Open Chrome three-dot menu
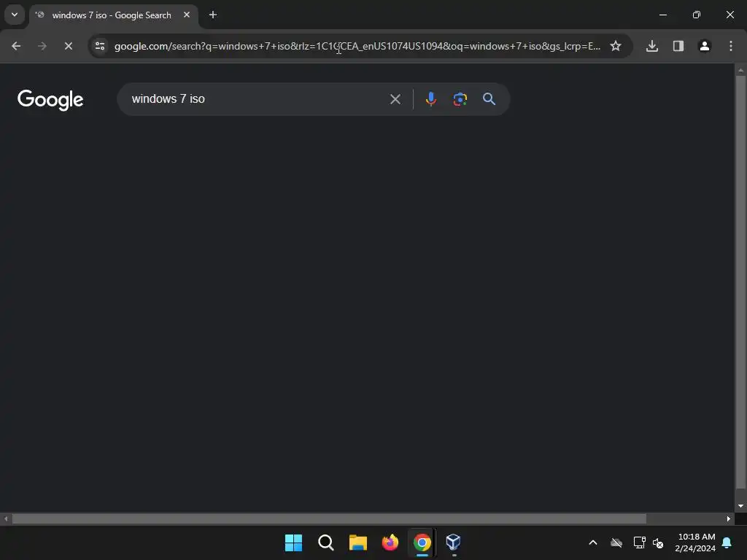Image resolution: width=747 pixels, height=560 pixels. pos(731,46)
